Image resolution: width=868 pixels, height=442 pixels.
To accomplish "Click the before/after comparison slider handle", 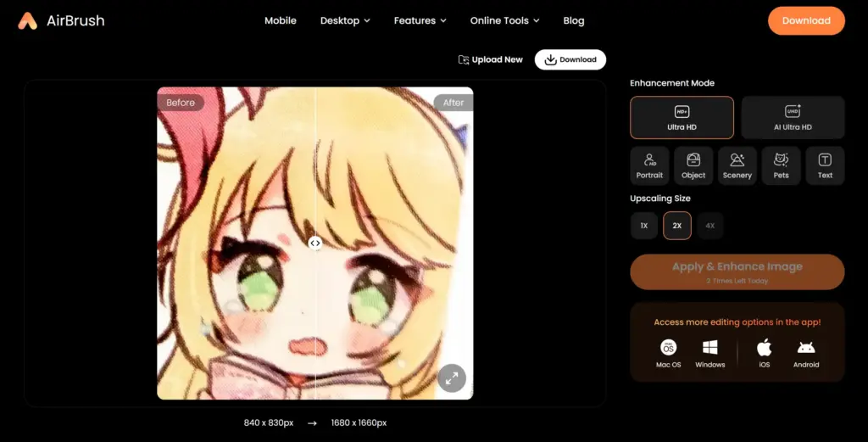I will click(x=315, y=243).
